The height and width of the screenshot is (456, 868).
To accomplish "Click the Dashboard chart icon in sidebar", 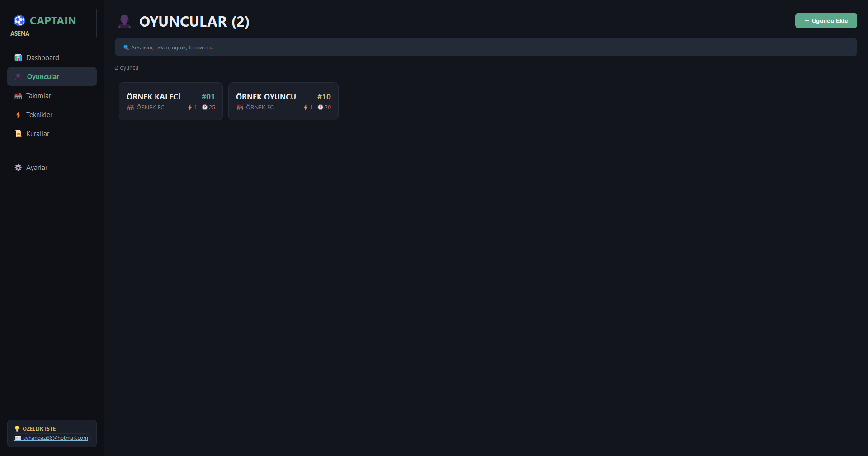I will [18, 58].
